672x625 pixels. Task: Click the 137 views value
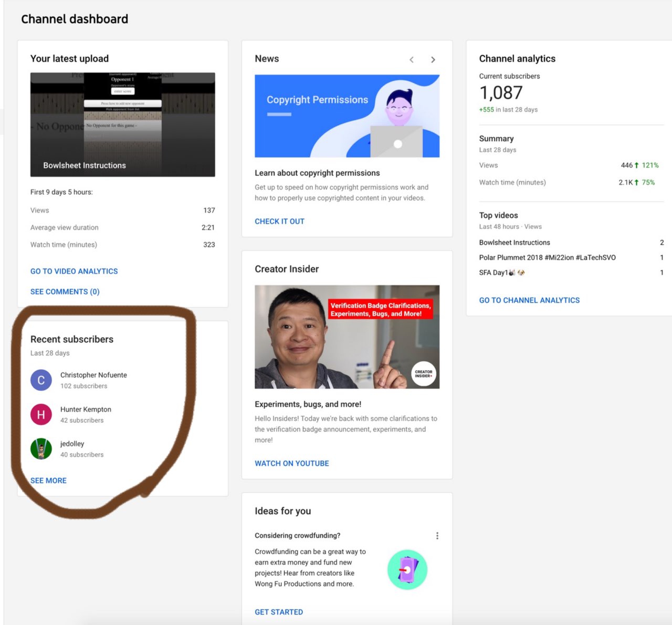(209, 211)
